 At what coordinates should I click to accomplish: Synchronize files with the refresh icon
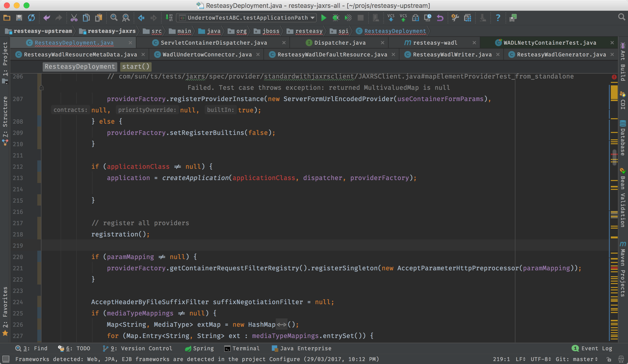[x=31, y=18]
